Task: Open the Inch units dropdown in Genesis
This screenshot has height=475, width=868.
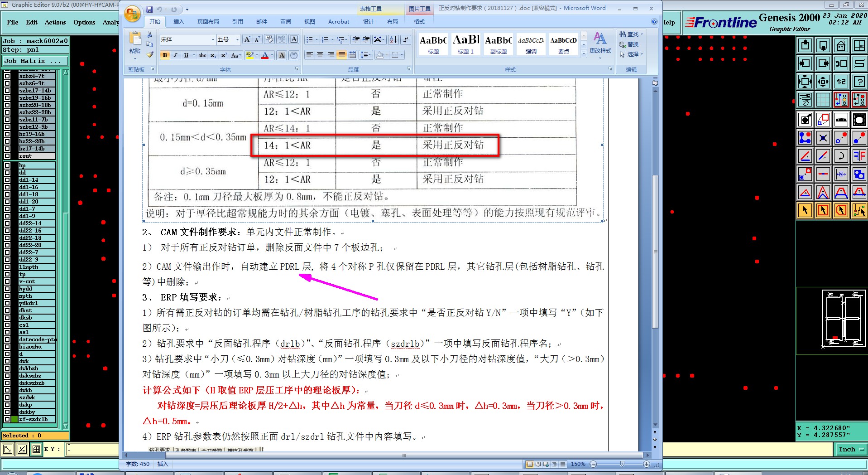Action: point(851,449)
